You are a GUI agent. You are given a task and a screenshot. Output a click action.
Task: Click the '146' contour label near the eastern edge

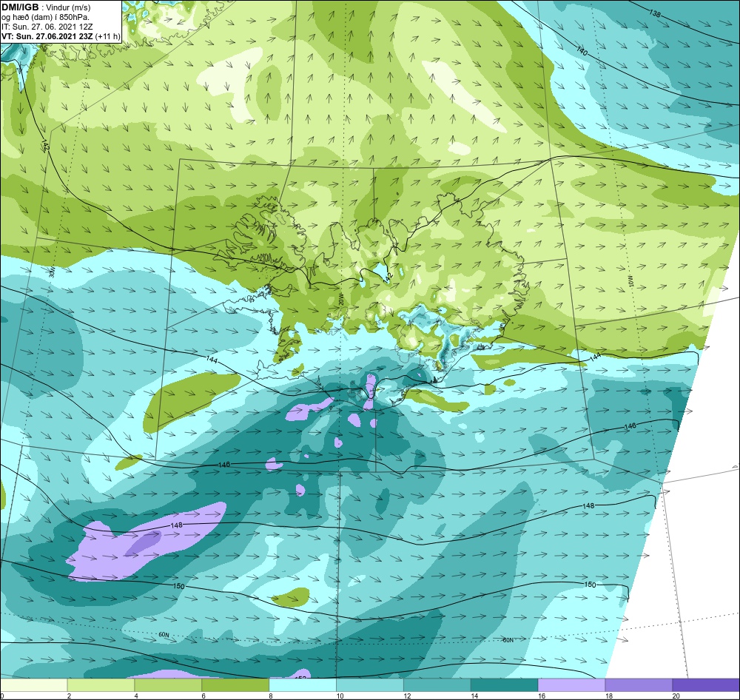pos(630,425)
